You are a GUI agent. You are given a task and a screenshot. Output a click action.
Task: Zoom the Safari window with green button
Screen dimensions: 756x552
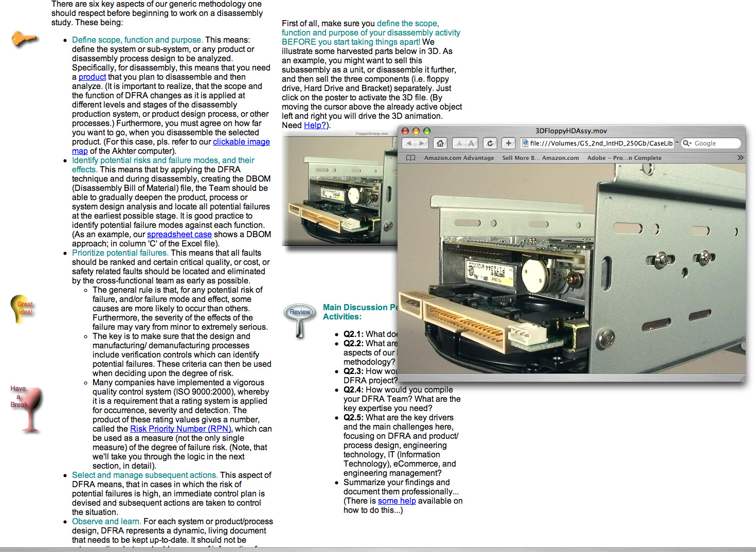[426, 131]
